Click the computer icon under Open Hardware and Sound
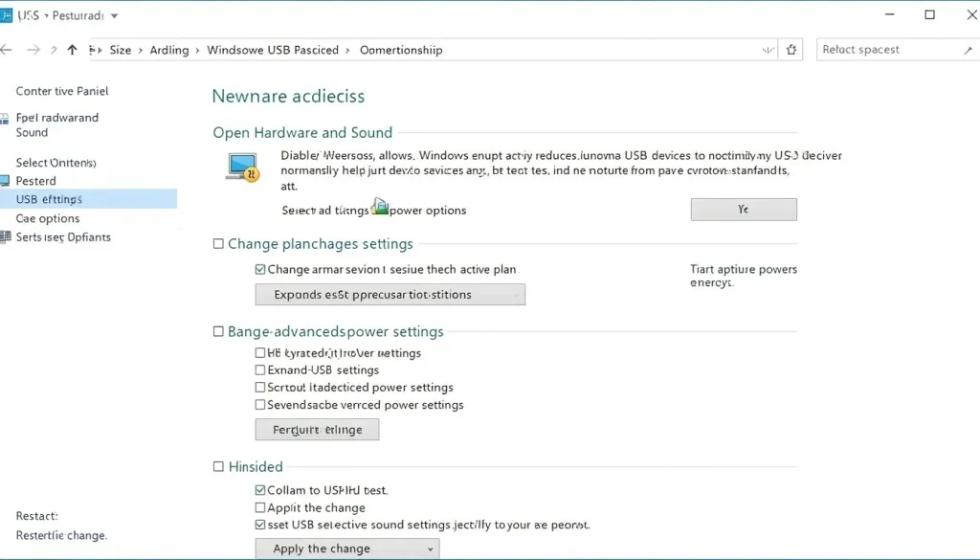980x560 pixels. tap(242, 167)
